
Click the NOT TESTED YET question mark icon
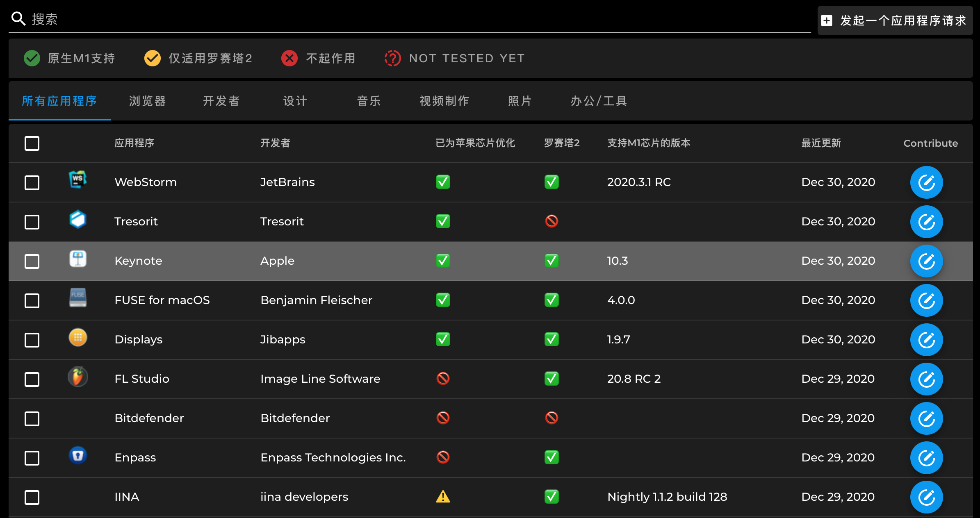(x=392, y=58)
